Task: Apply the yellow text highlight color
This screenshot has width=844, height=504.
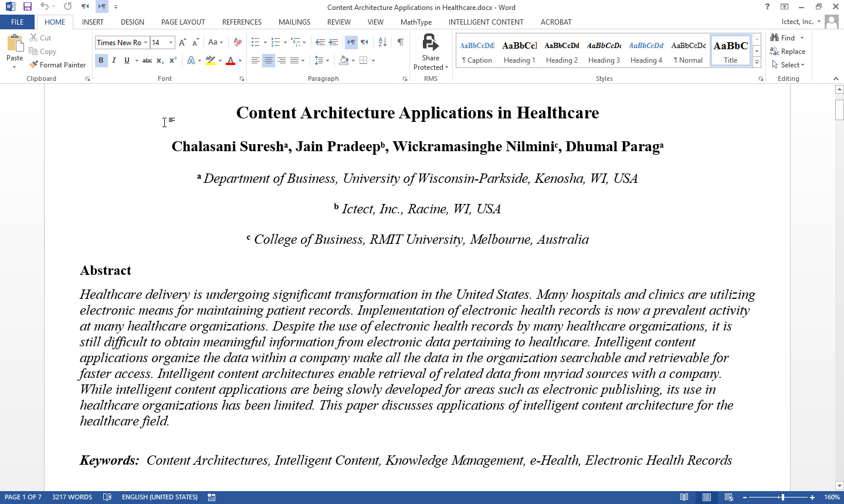Action: 211,60
